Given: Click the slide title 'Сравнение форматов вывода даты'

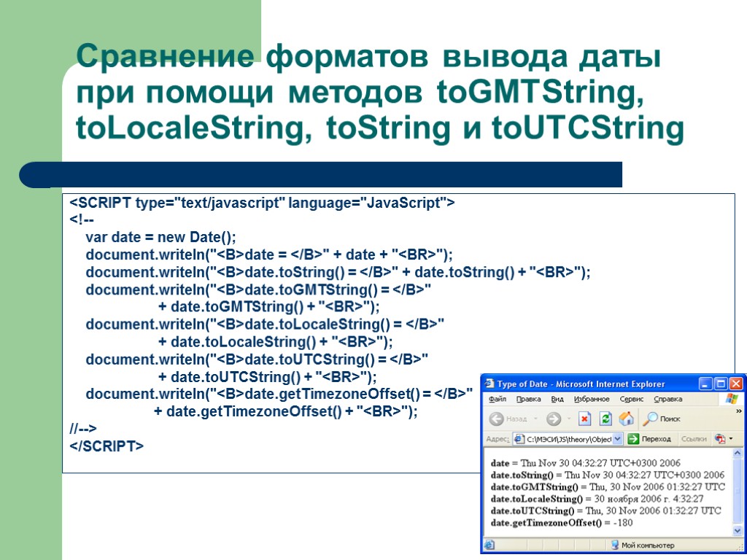Looking at the screenshot, I should pos(368,56).
